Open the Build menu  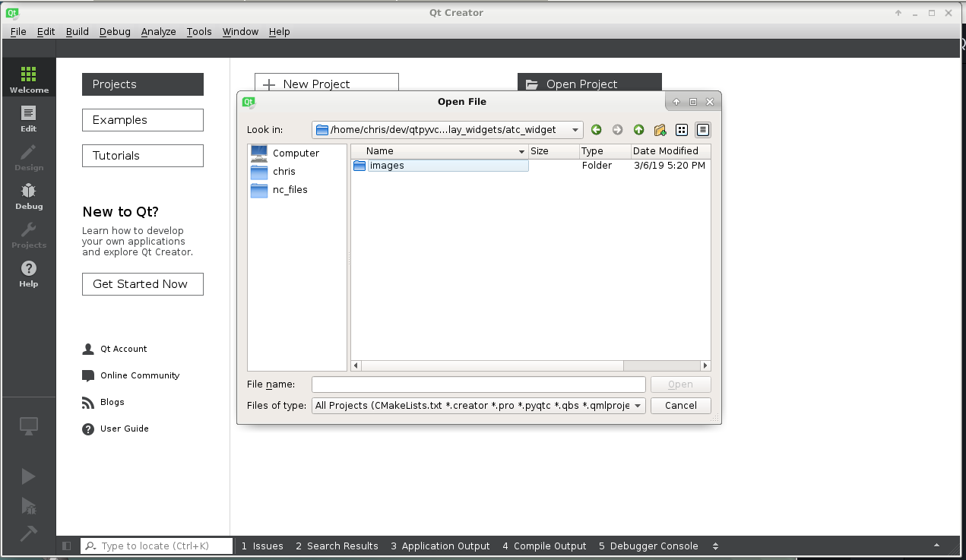click(78, 31)
